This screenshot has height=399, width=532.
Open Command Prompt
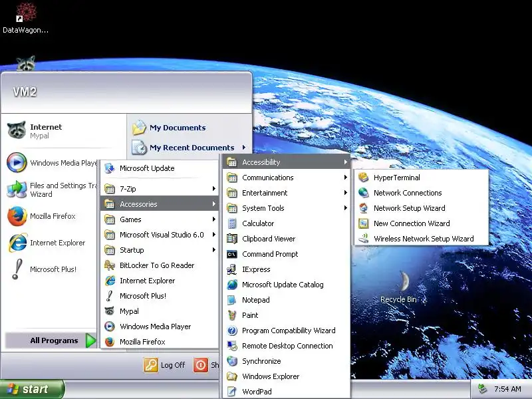(287, 254)
